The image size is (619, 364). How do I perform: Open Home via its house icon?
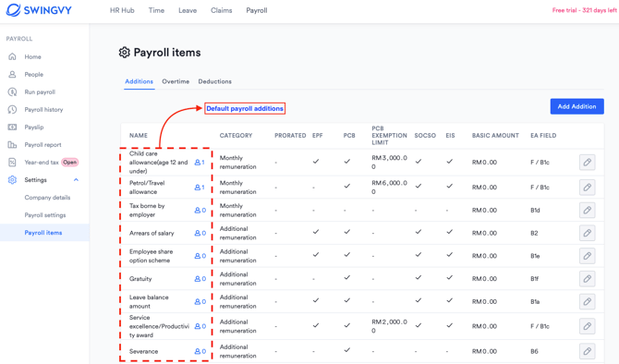pyautogui.click(x=12, y=56)
